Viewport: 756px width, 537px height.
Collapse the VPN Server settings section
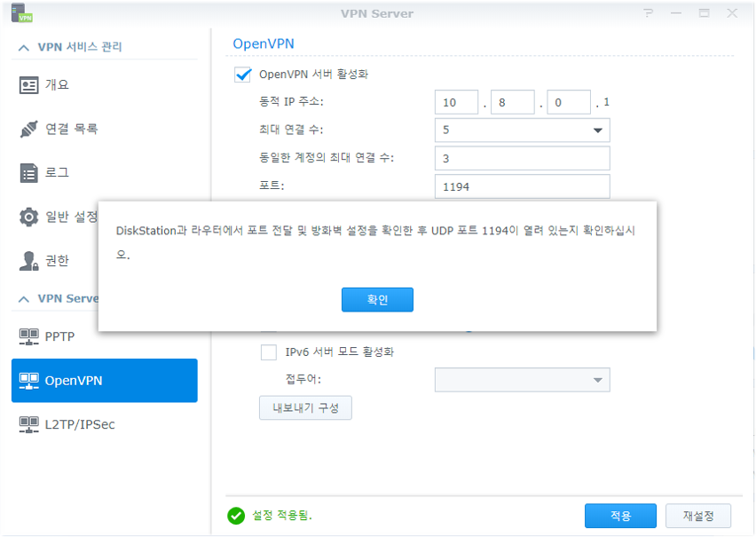click(x=24, y=299)
